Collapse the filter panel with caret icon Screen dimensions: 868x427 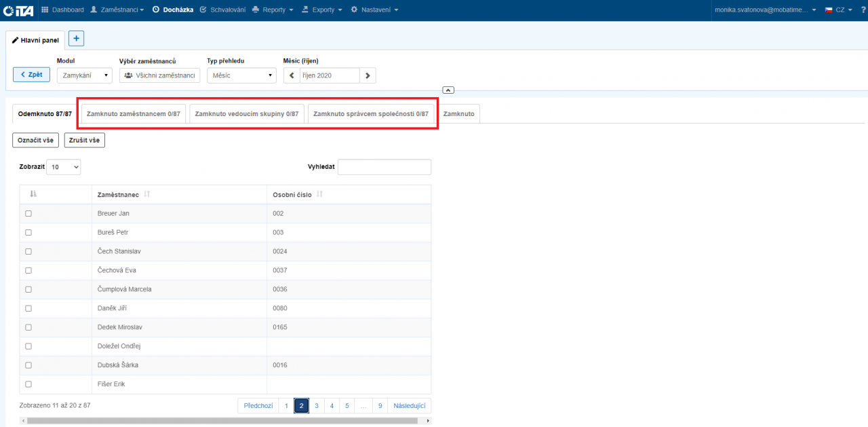[x=448, y=90]
